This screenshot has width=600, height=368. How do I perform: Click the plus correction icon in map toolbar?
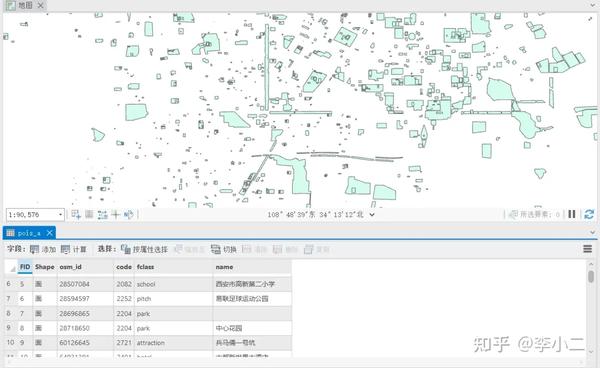coord(115,214)
